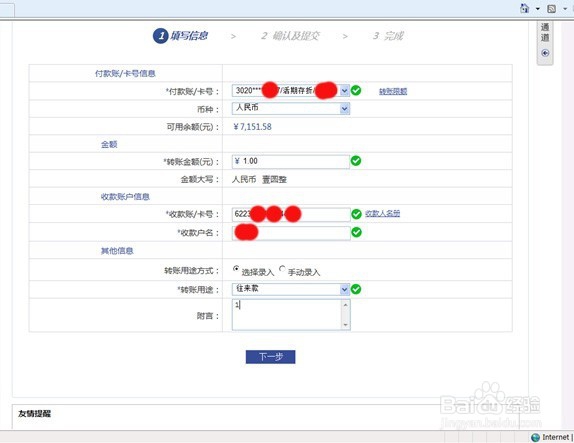Click the 下一步 next step button

pos(271,357)
